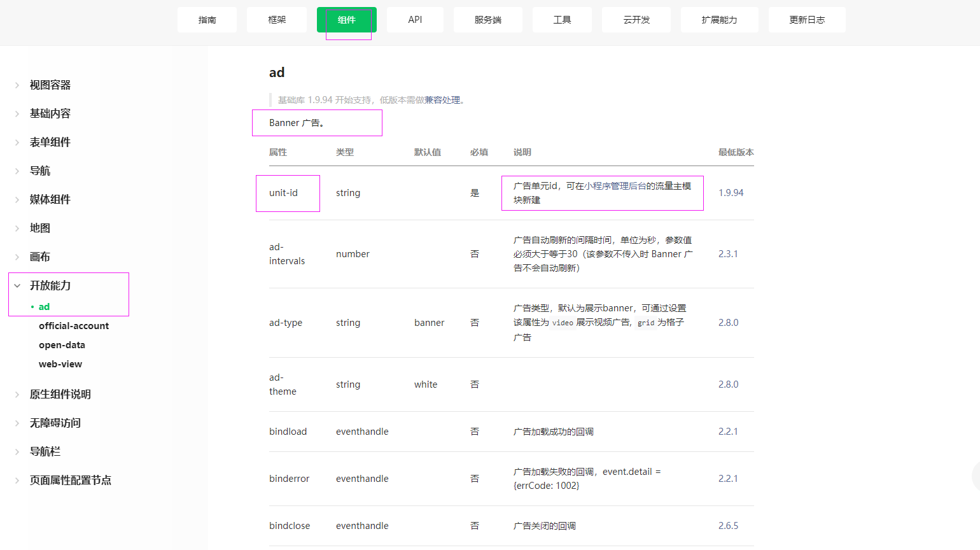Expand the 页面属性配置节点 section

pos(70,480)
